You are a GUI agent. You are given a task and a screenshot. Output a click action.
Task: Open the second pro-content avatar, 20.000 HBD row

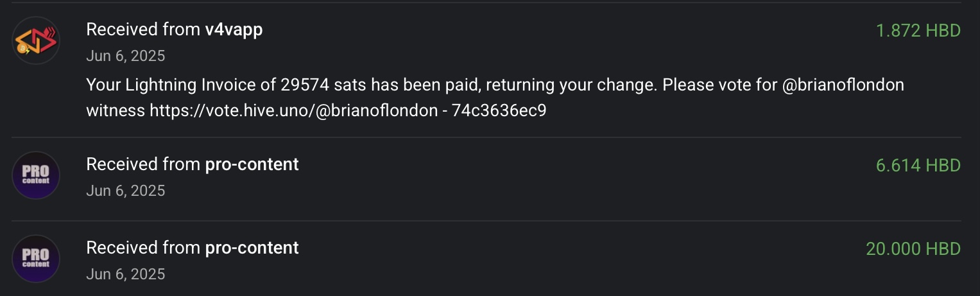coord(36,258)
